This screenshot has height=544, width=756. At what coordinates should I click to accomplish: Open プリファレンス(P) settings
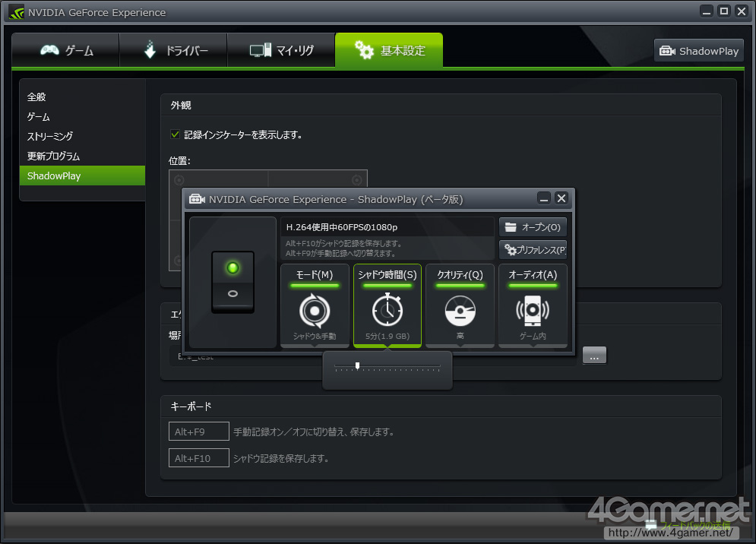coord(533,250)
